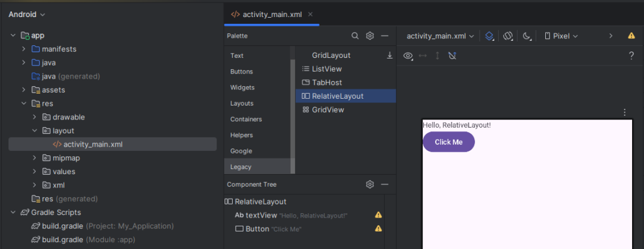Show more toolbar options arrow
Screen dimensions: 644x249
click(611, 36)
